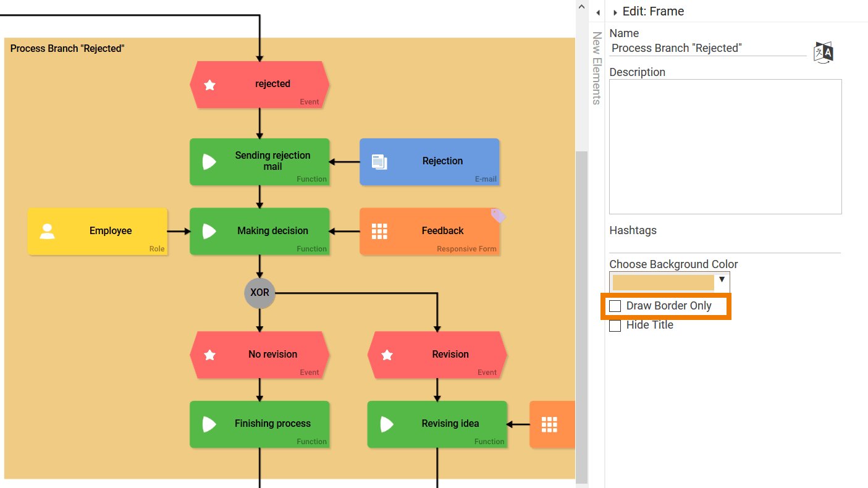
Task: Click the translate icon beside the Name field
Action: [824, 53]
